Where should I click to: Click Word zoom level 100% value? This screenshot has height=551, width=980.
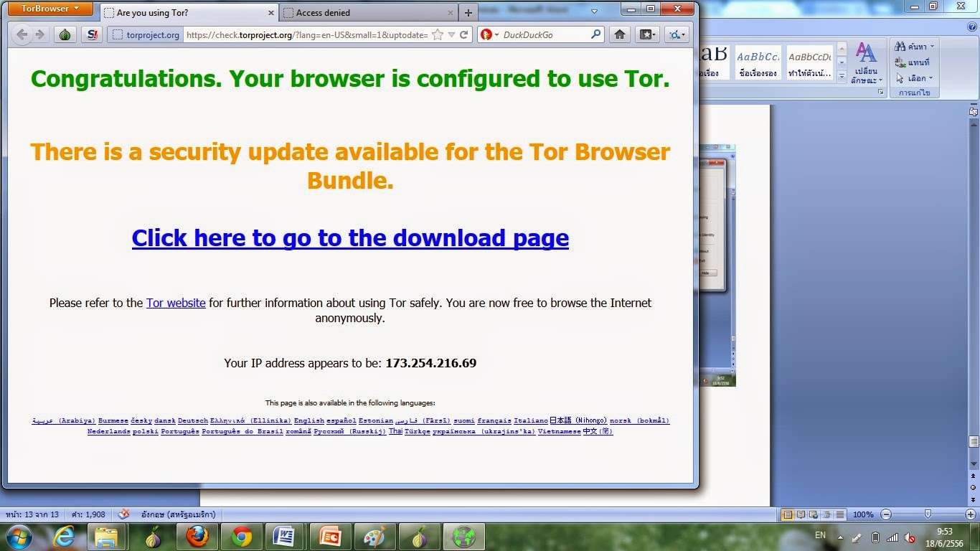pos(863,514)
